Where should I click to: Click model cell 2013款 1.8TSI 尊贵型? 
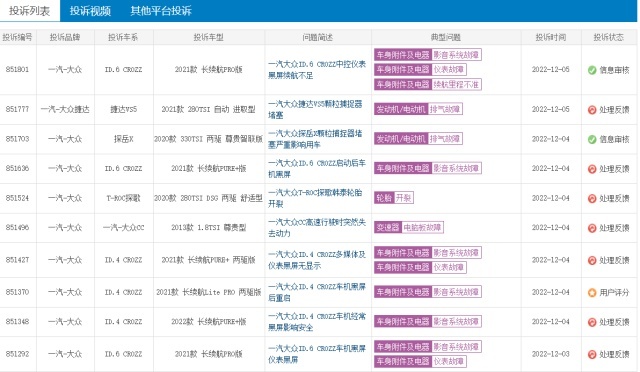pyautogui.click(x=209, y=227)
